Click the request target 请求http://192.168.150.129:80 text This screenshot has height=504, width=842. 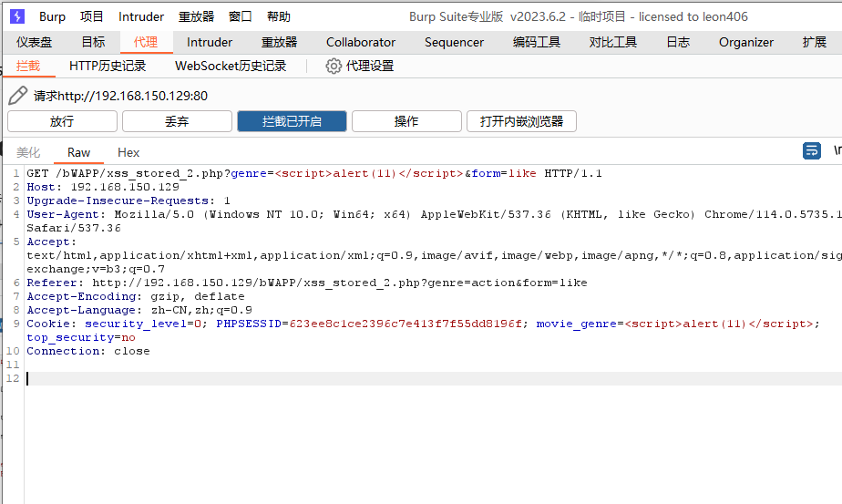[x=121, y=97]
